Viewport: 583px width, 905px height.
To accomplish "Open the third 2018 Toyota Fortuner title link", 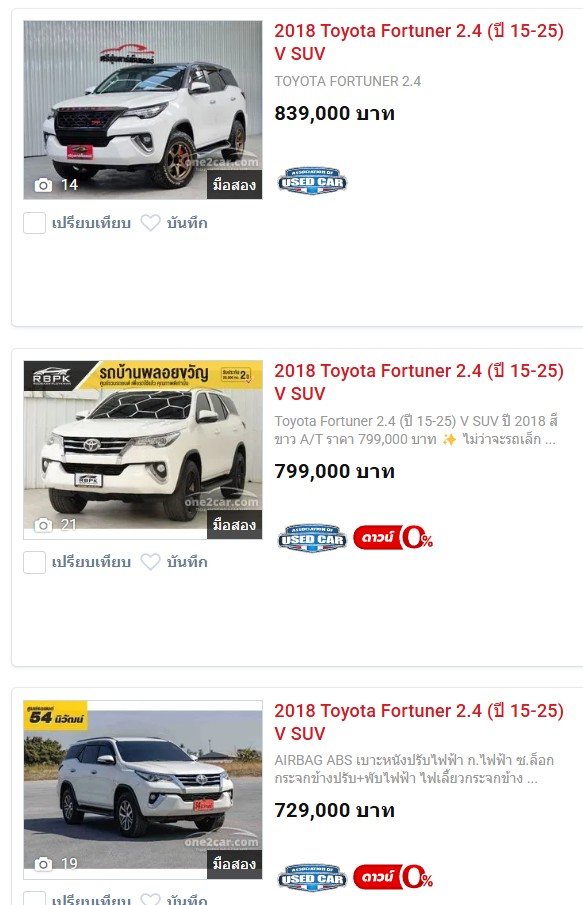I will (418, 722).
